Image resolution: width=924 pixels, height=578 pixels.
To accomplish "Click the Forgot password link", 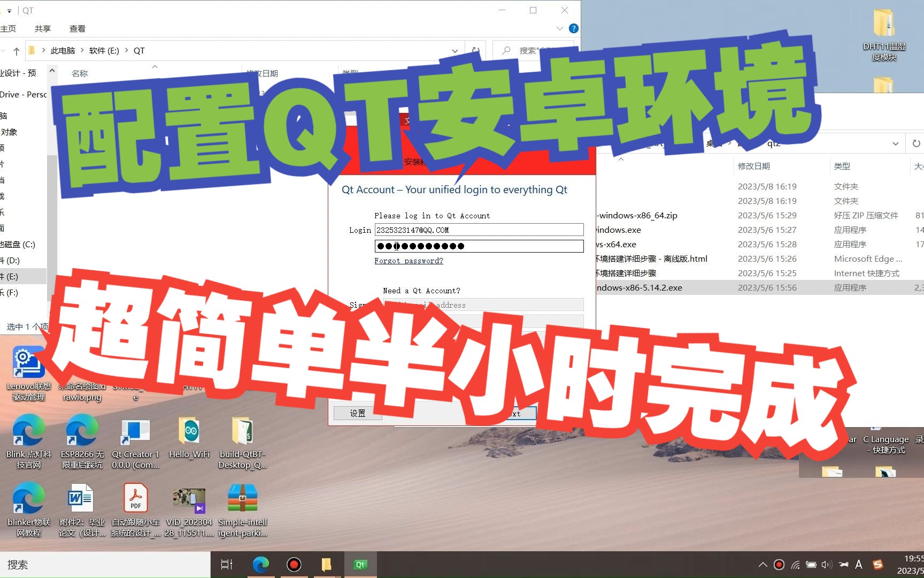I will click(409, 261).
